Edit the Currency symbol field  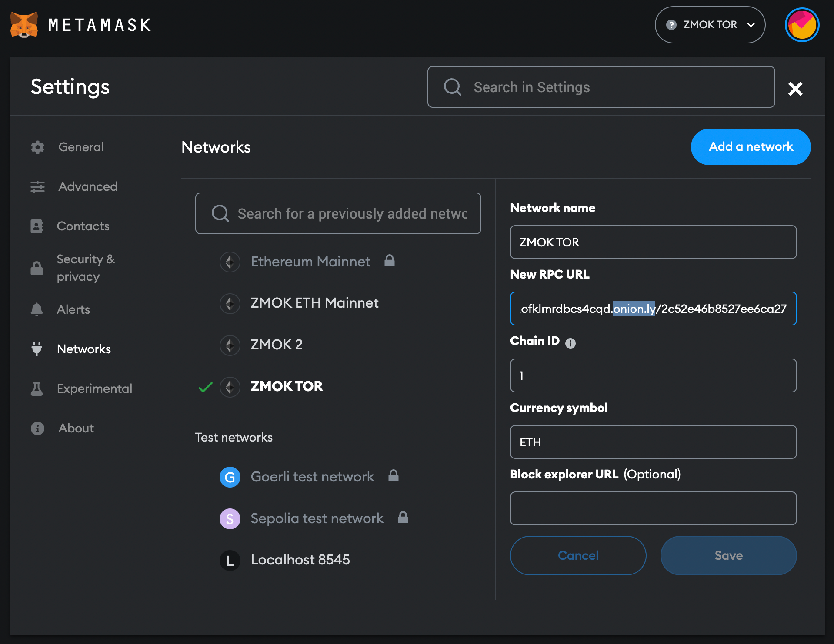(x=653, y=442)
